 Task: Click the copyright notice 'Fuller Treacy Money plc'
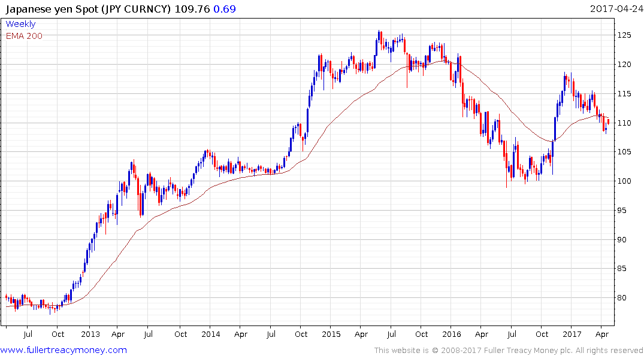(528, 351)
